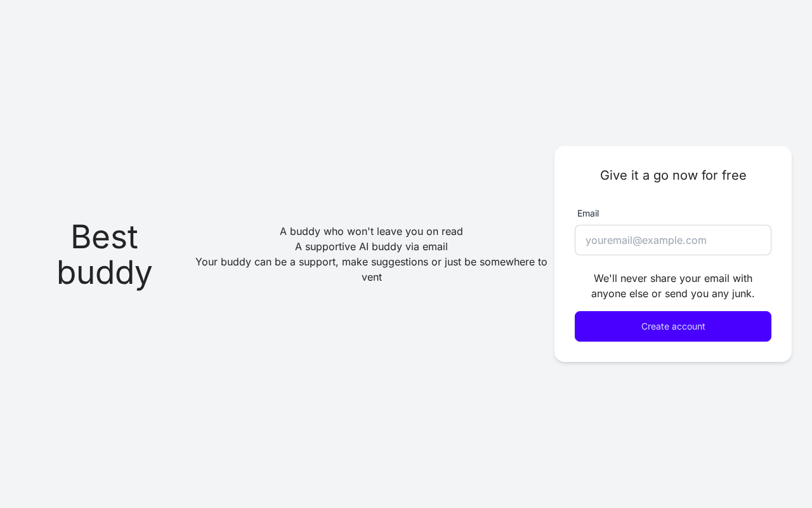812x508 pixels.
Task: Click "Give it a go now for free" heading
Action: pyautogui.click(x=673, y=175)
